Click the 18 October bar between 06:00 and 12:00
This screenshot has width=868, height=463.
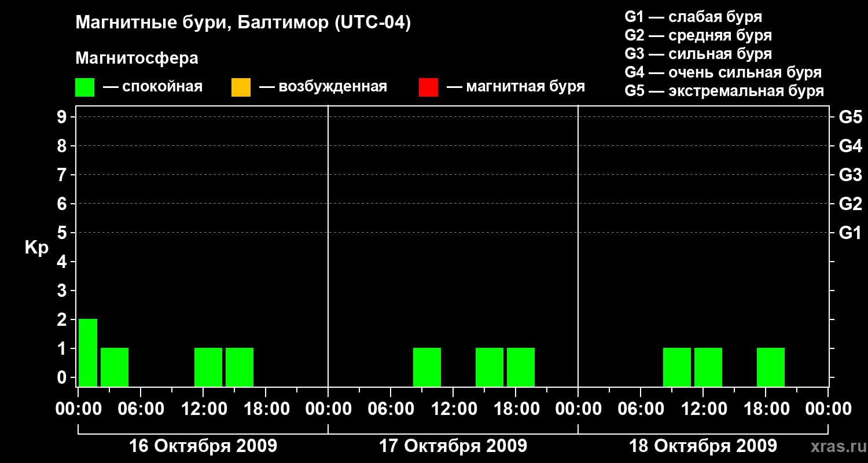[677, 367]
